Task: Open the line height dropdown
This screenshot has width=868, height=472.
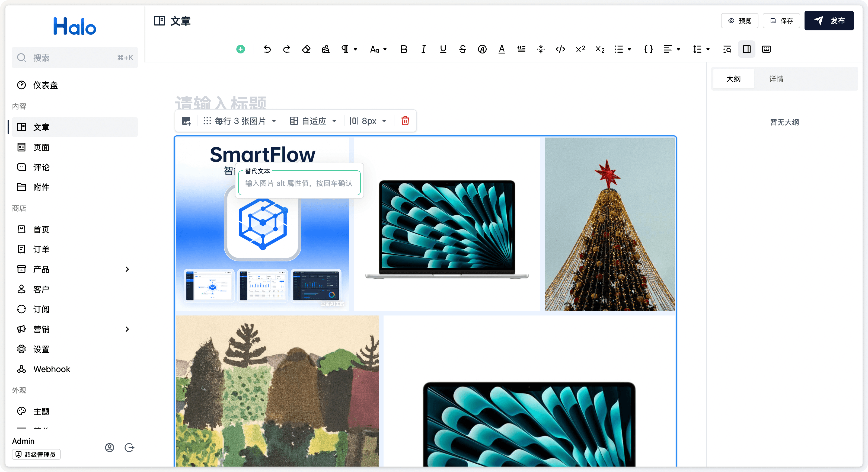Action: (x=701, y=49)
